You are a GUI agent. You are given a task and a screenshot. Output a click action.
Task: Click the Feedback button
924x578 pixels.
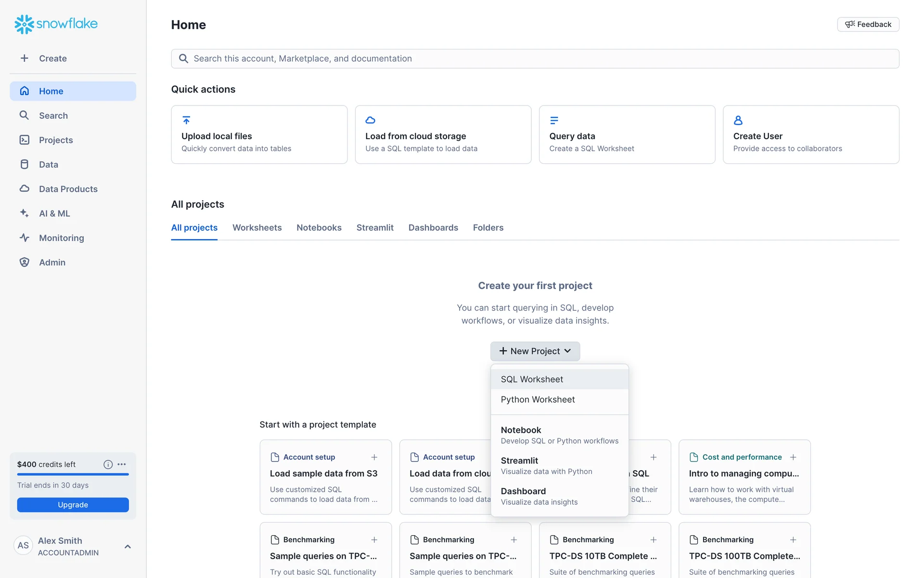(x=868, y=24)
